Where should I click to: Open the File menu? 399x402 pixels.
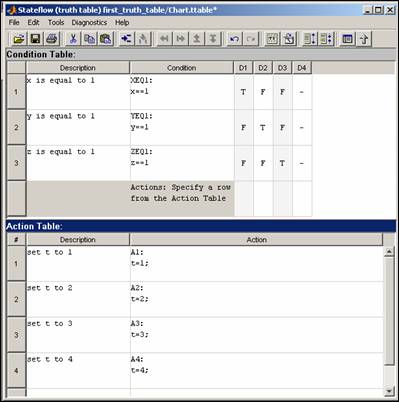(14, 22)
